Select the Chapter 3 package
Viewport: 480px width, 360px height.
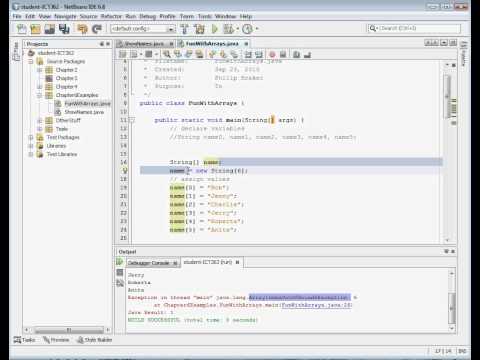click(67, 78)
